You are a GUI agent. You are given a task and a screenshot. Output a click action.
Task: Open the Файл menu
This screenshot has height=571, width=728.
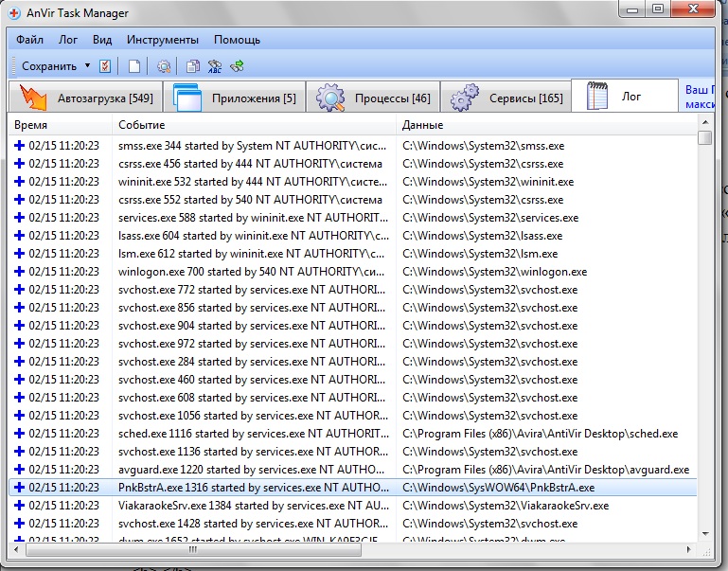point(29,40)
